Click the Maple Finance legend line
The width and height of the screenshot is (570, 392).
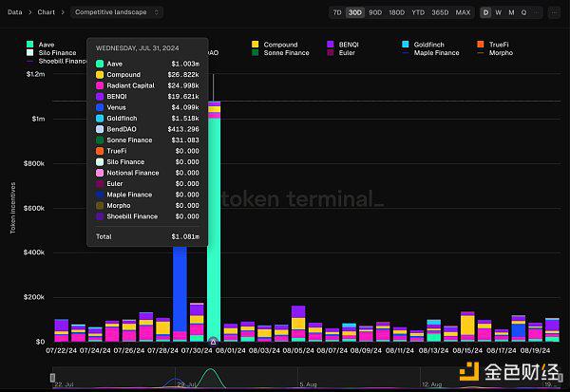pos(406,53)
